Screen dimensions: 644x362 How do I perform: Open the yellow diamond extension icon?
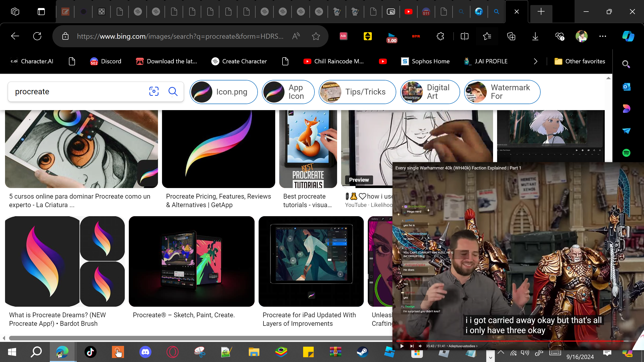point(368,36)
